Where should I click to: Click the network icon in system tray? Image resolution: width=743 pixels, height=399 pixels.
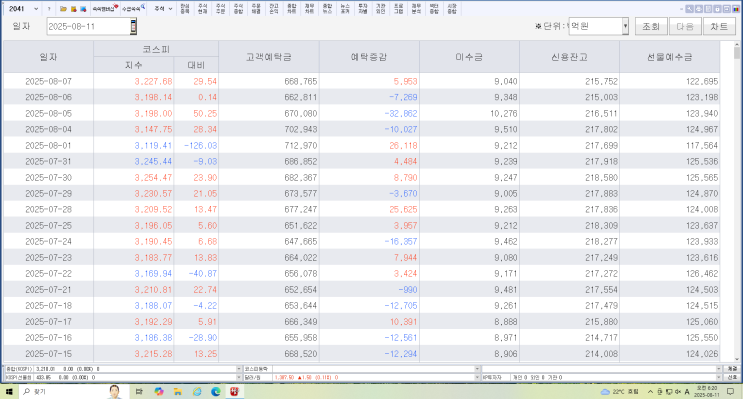pos(669,391)
